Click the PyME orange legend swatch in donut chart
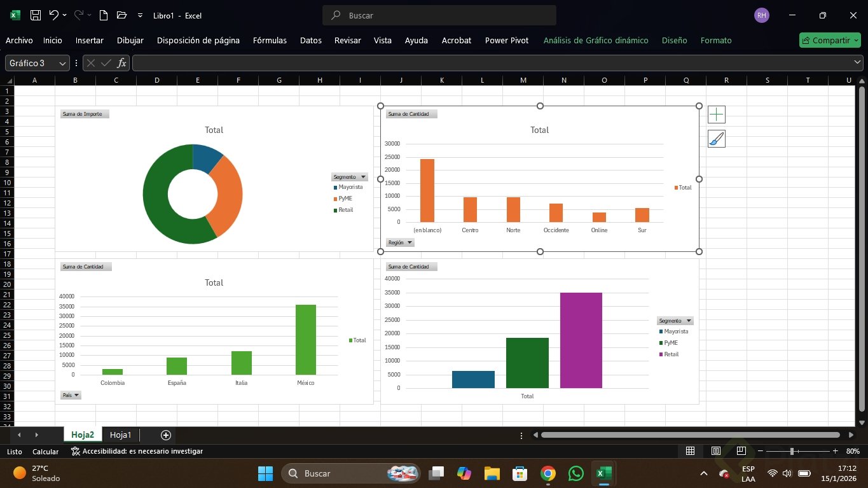This screenshot has height=488, width=868. (335, 199)
